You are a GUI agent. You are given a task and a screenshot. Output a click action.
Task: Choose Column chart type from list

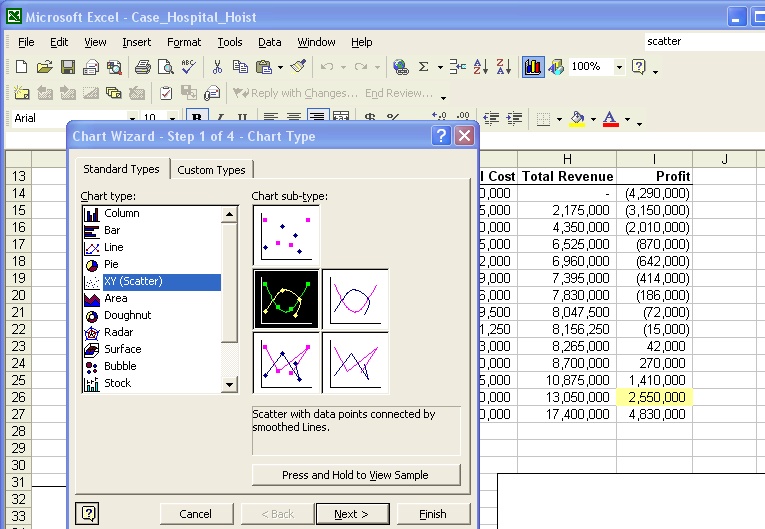tap(121, 213)
